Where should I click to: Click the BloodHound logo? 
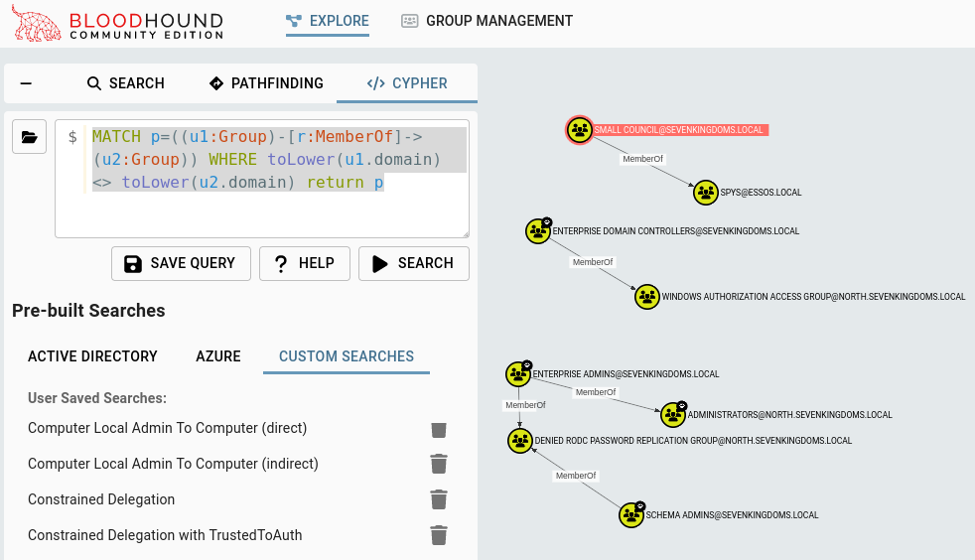click(x=117, y=24)
